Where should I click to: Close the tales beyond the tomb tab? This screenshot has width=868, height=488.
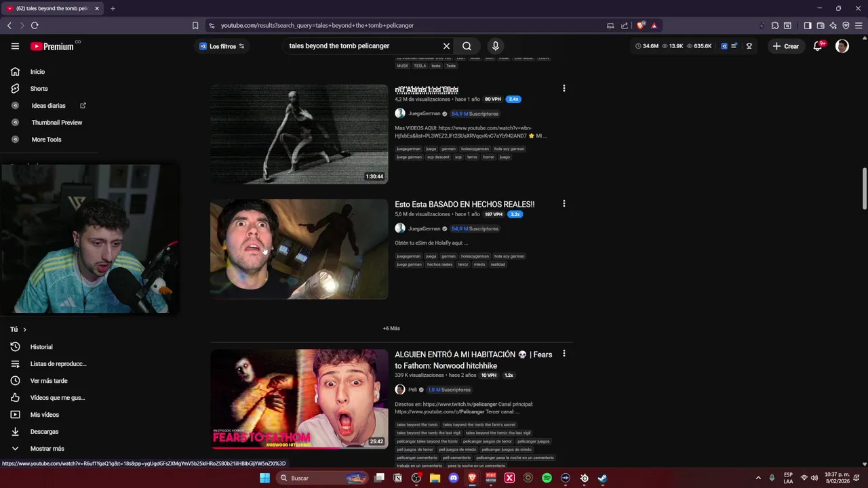pyautogui.click(x=97, y=8)
